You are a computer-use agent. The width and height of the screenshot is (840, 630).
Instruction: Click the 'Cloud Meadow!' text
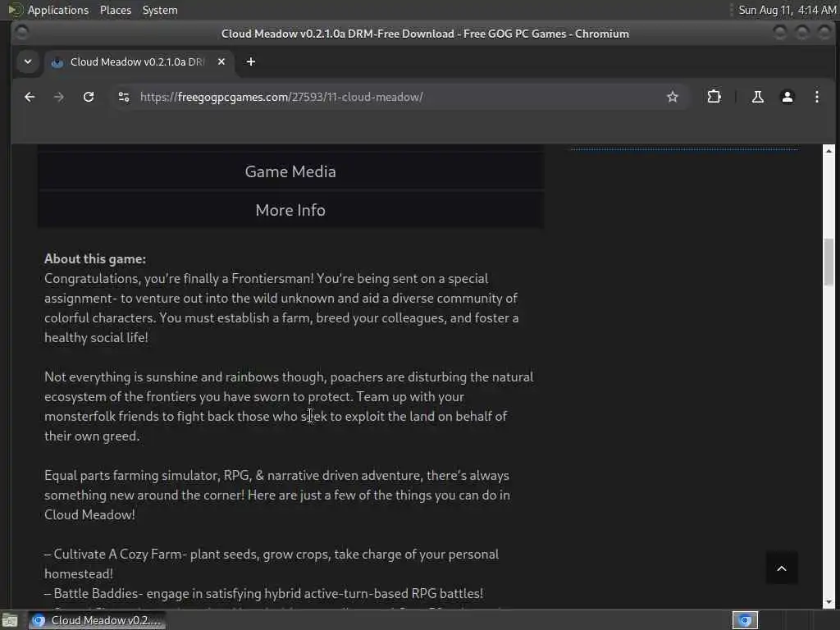click(89, 515)
